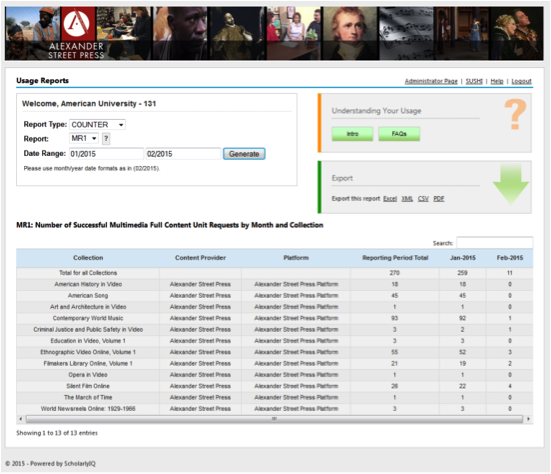Click the Usage Reports heading
The width and height of the screenshot is (551, 474).
[x=43, y=81]
